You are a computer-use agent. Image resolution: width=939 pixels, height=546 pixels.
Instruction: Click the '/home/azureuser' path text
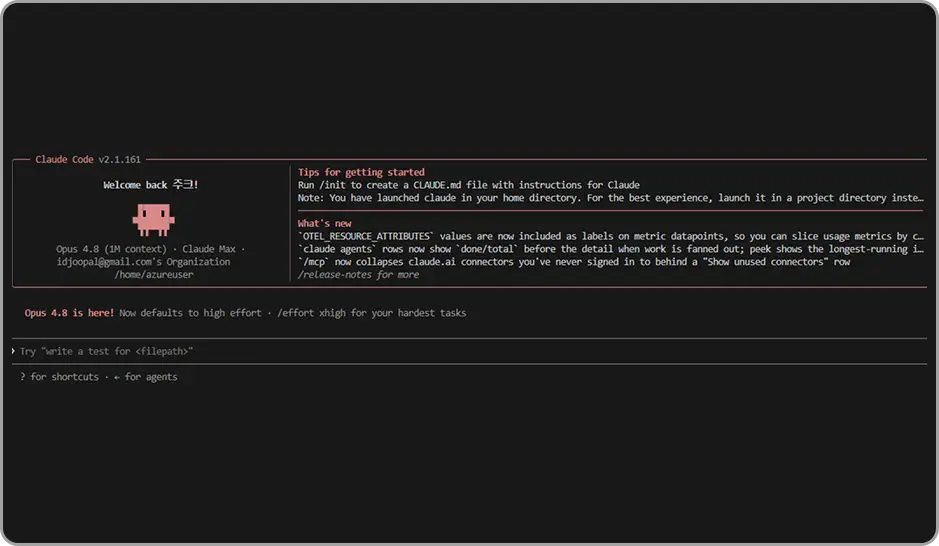[154, 274]
